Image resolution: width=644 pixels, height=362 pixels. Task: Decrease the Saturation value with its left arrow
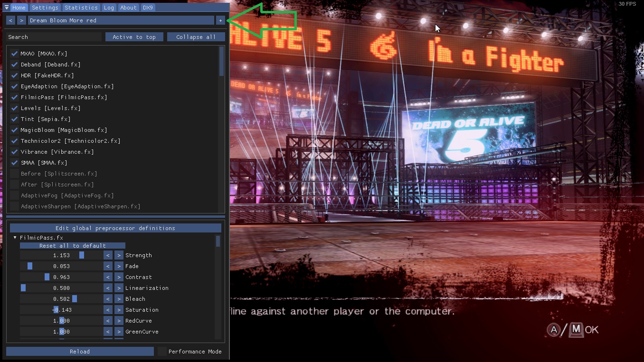108,310
